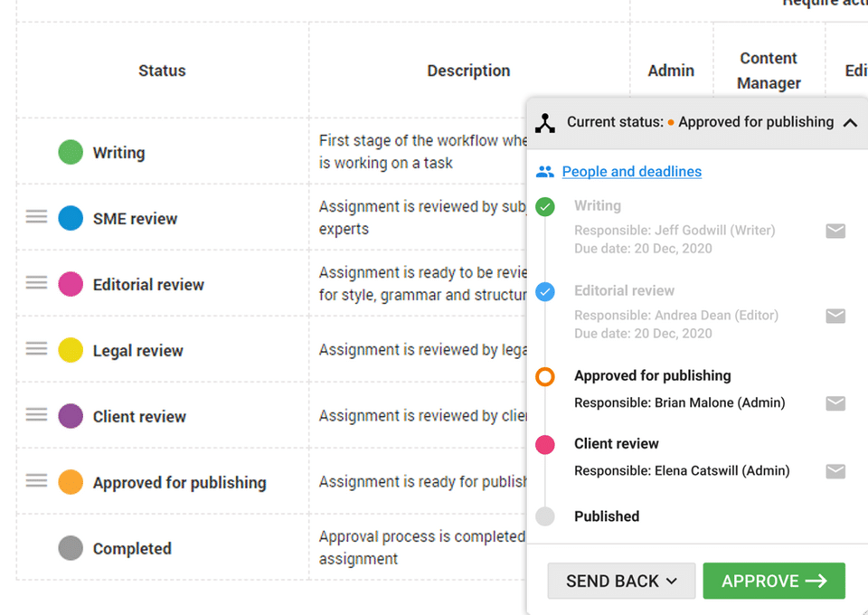Click the pink Editorial review color dot
The image size is (868, 615).
[x=71, y=284]
